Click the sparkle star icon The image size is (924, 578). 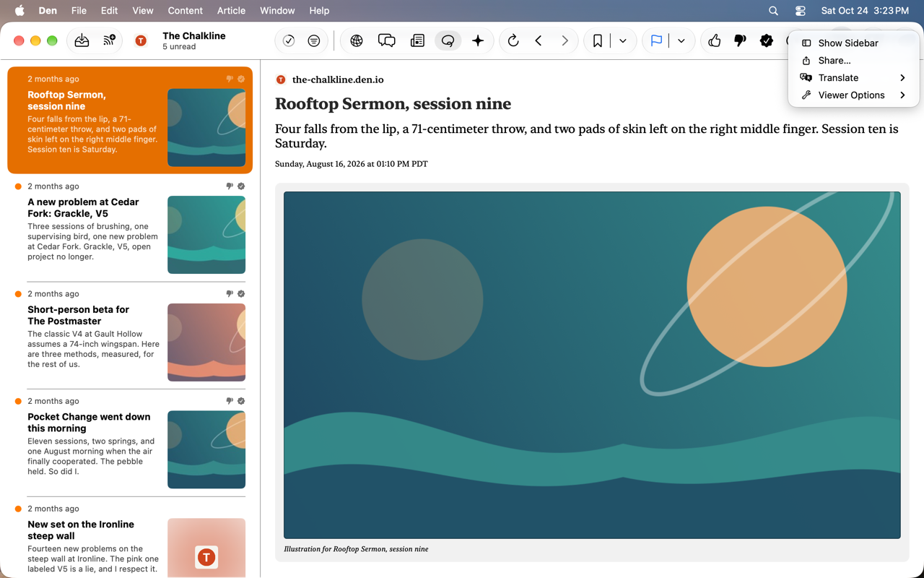(478, 41)
